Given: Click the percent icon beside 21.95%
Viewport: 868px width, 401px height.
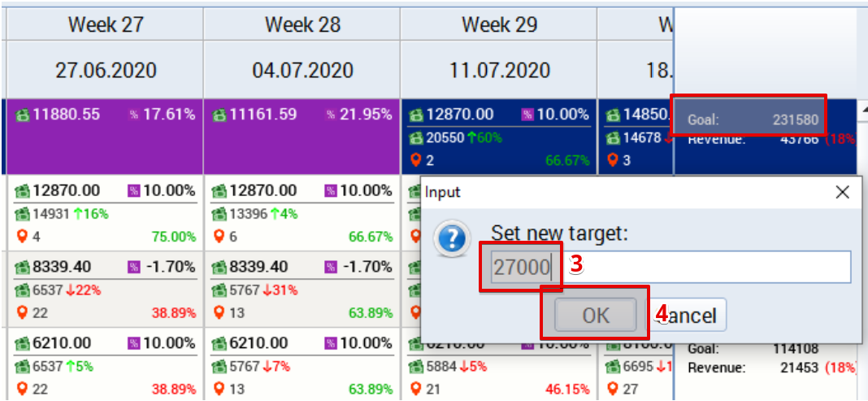Looking at the screenshot, I should point(331,116).
